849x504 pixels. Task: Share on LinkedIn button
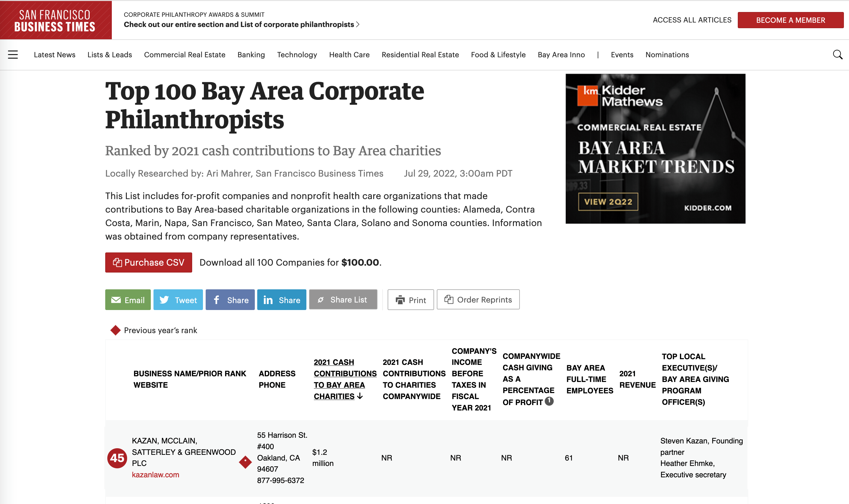[282, 300]
